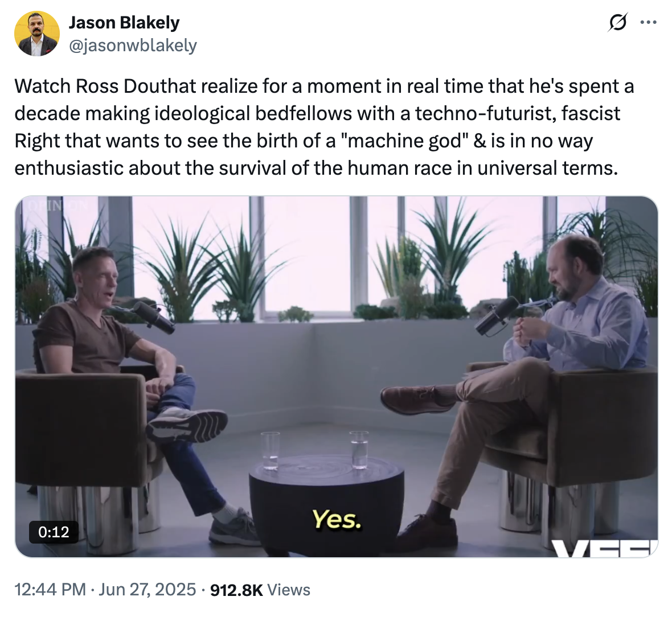This screenshot has width=672, height=617.
Task: Open the Jason Blakely display name link
Action: point(124,23)
